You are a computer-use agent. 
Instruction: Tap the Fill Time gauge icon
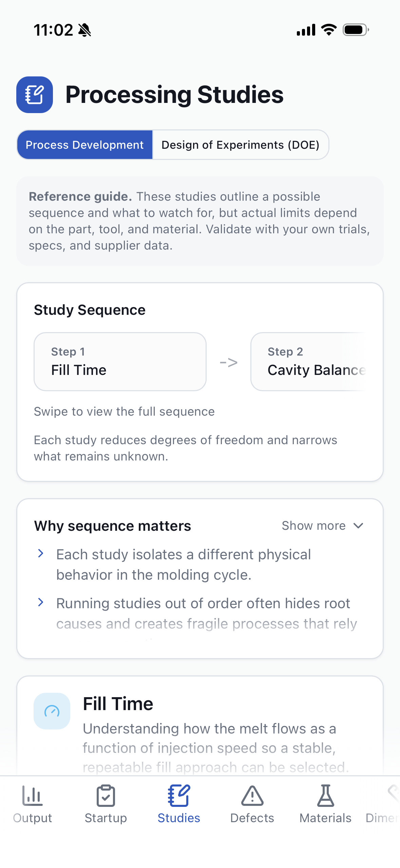tap(52, 711)
